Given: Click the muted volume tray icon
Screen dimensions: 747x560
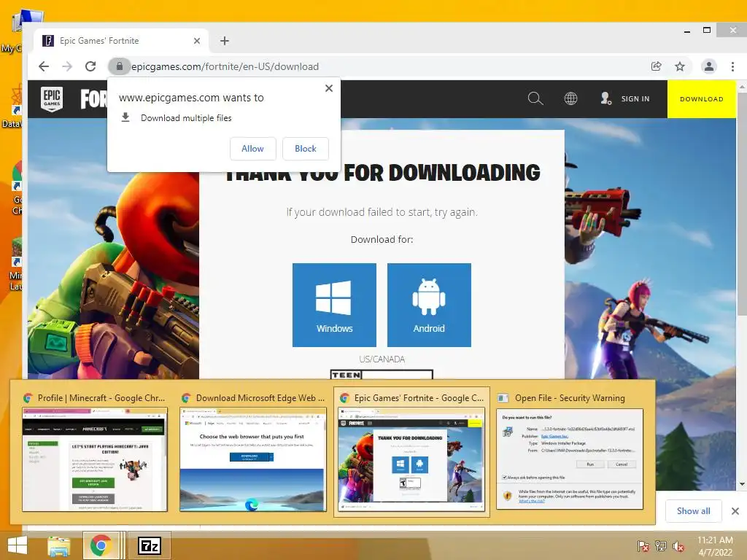Looking at the screenshot, I should [x=678, y=546].
